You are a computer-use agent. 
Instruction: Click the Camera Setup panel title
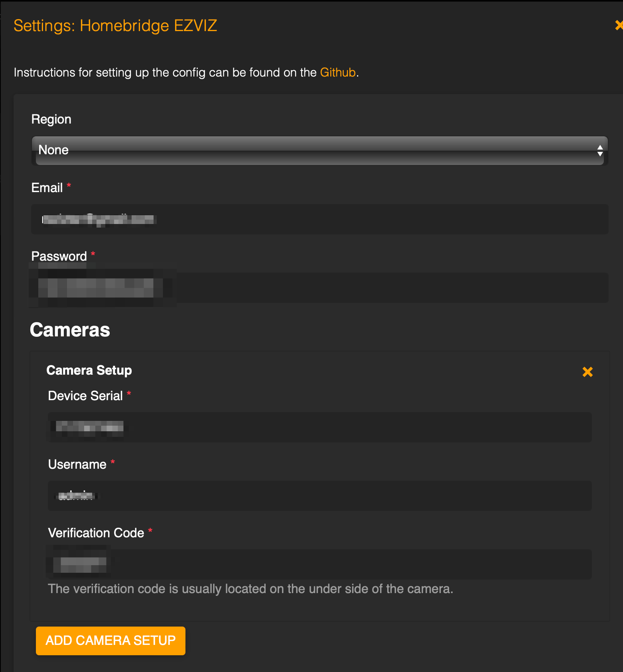[89, 370]
